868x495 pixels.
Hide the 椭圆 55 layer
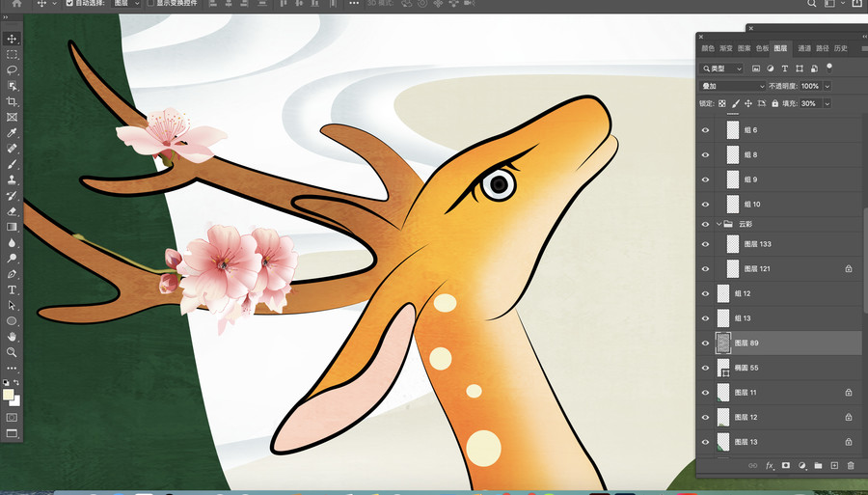(x=705, y=368)
